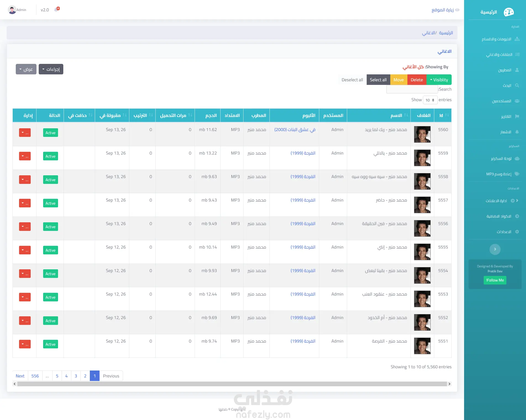This screenshot has height=420, width=526.
Task: Toggle Active status for song 5560
Action: [x=51, y=133]
